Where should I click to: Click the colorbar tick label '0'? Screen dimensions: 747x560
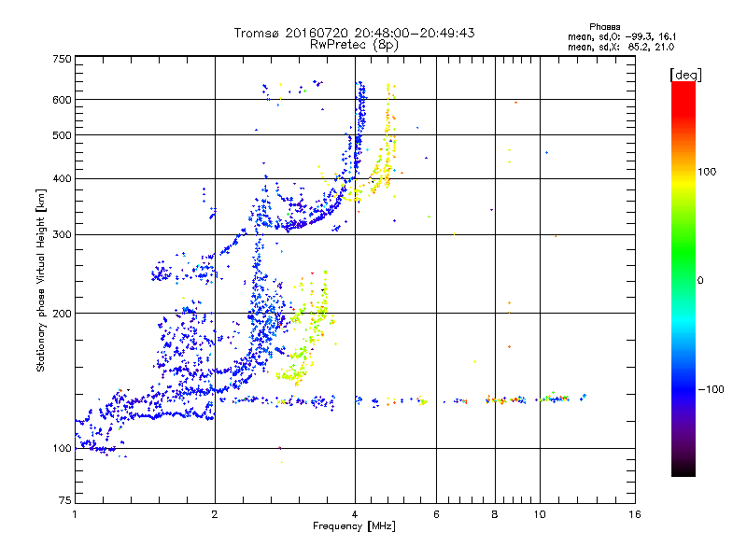coord(700,281)
